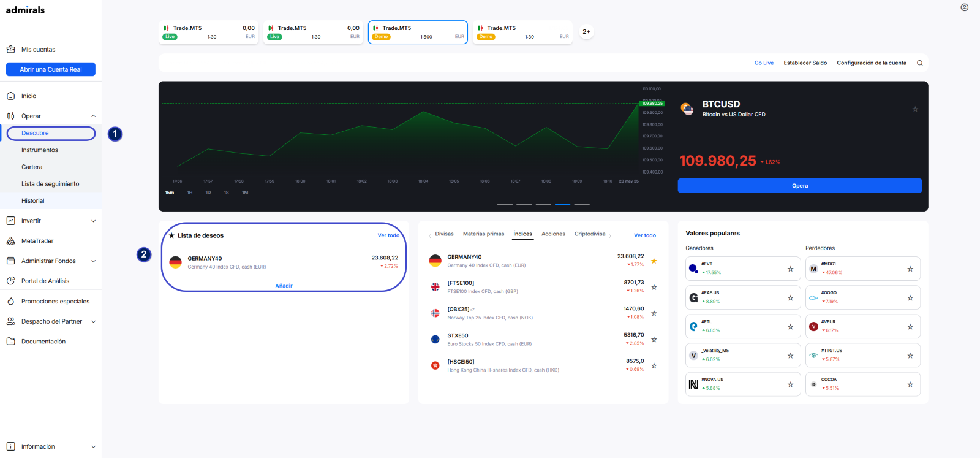Expand the Invertir menu section
980x458 pixels.
click(x=94, y=221)
